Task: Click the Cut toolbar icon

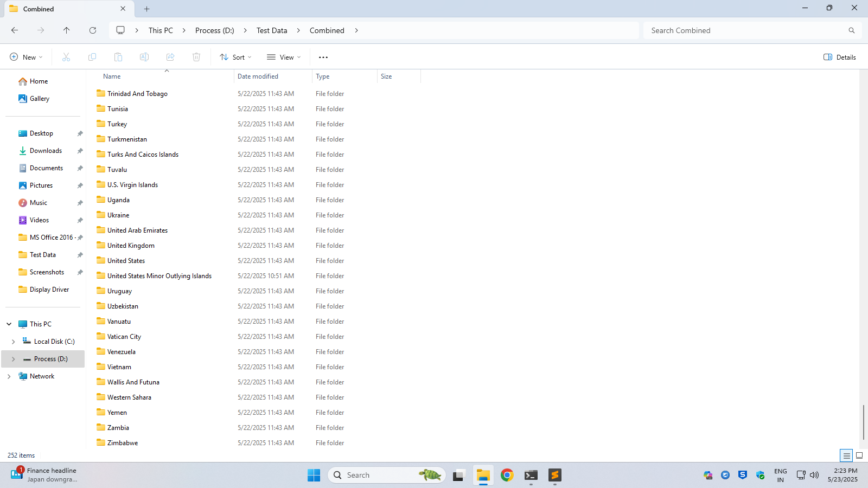Action: [66, 57]
